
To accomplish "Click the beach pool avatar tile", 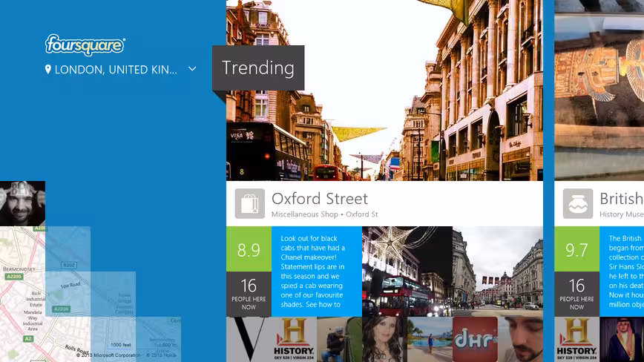I will click(430, 339).
